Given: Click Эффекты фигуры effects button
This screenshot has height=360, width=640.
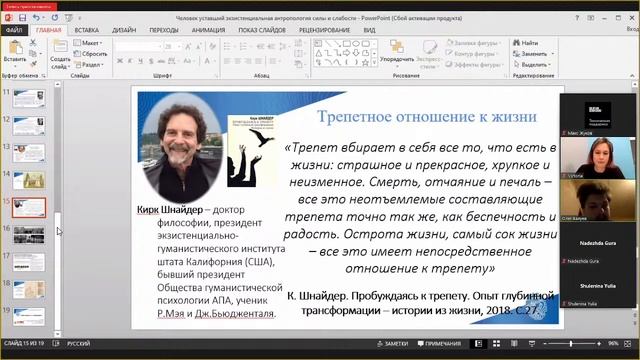Looking at the screenshot, I should pyautogui.click(x=475, y=64).
